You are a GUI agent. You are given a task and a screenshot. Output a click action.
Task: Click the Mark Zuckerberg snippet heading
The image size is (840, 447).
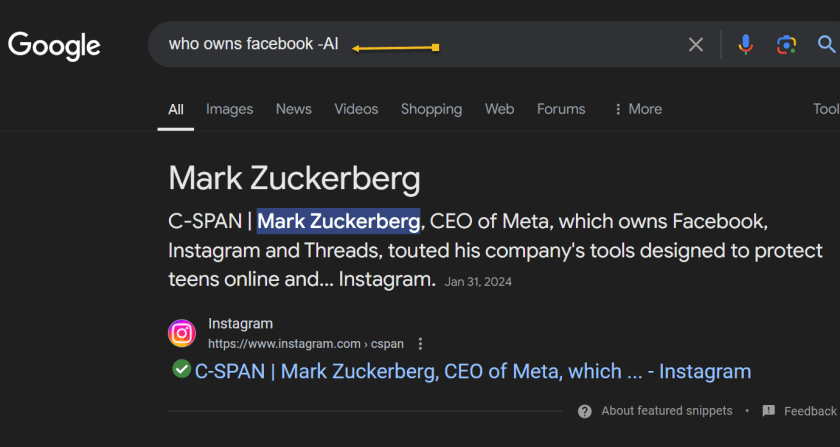(294, 179)
